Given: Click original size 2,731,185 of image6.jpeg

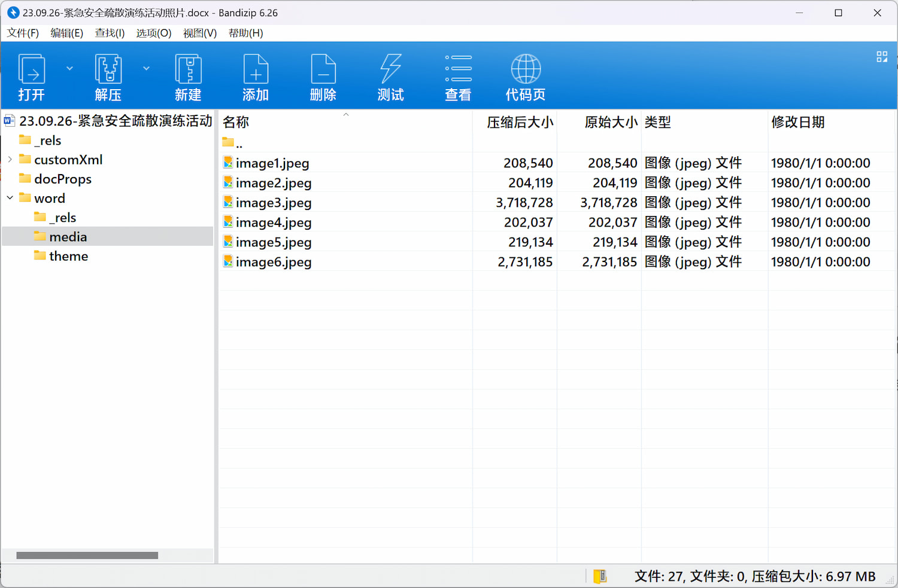Looking at the screenshot, I should point(609,262).
